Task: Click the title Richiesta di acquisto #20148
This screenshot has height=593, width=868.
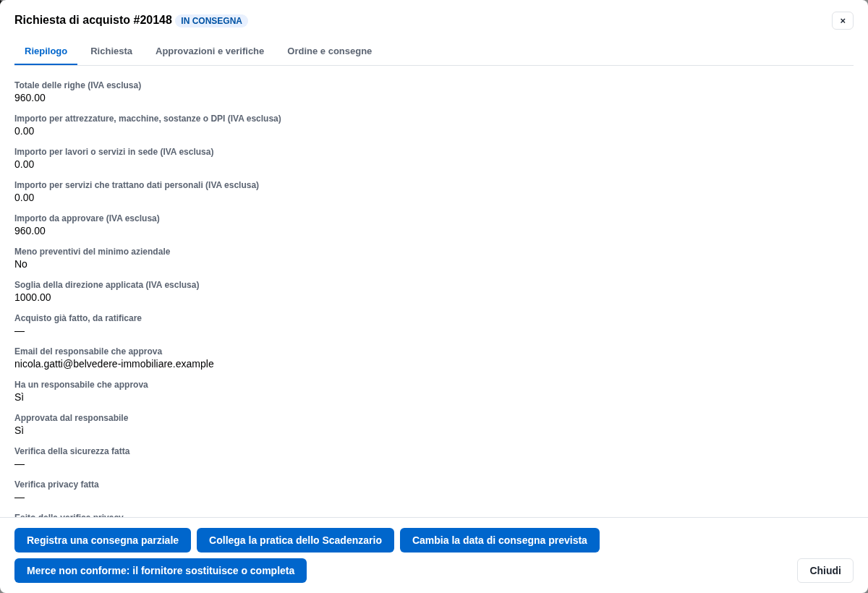Action: [93, 20]
